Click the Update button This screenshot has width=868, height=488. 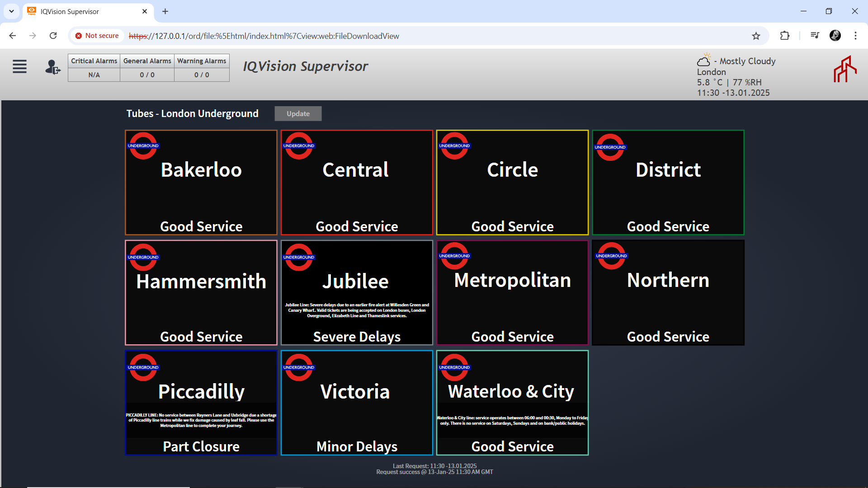tap(298, 114)
